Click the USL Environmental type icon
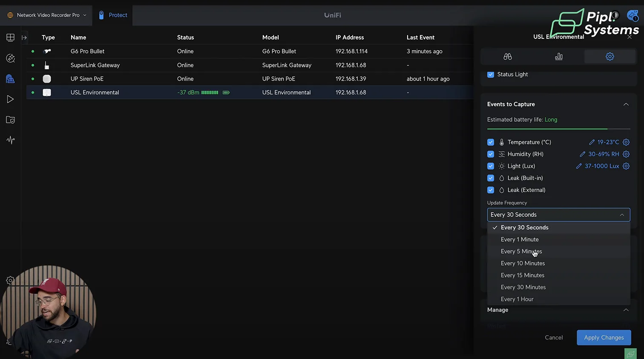The image size is (644, 359). (x=47, y=93)
